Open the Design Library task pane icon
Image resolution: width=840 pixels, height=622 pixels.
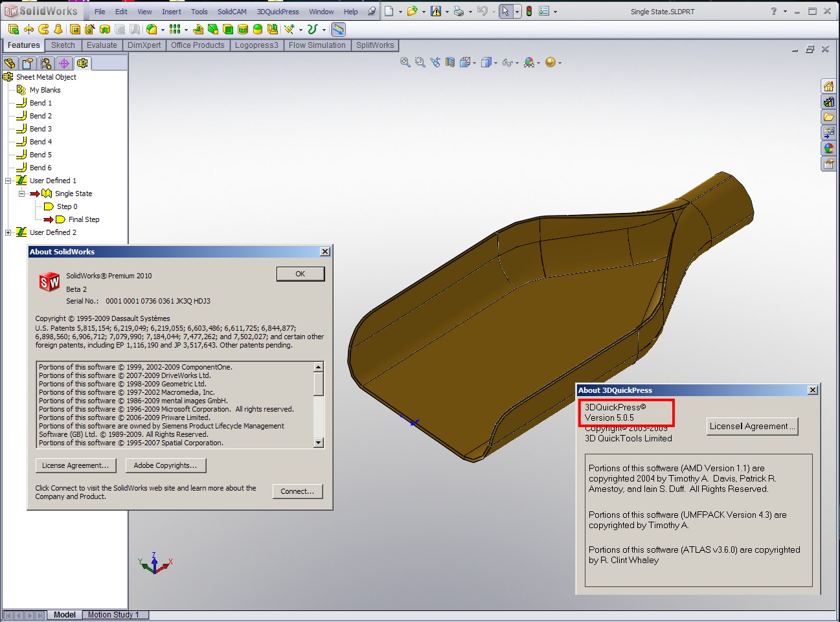point(829,102)
